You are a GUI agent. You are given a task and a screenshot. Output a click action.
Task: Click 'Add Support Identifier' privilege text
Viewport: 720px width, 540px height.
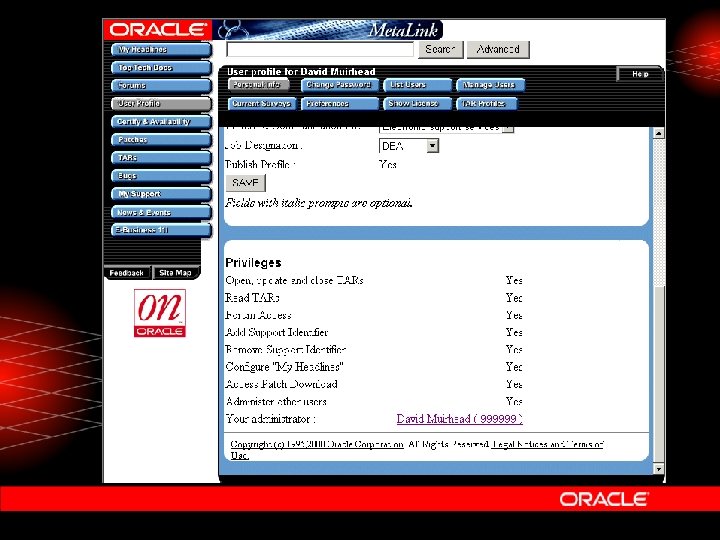pyautogui.click(x=276, y=332)
